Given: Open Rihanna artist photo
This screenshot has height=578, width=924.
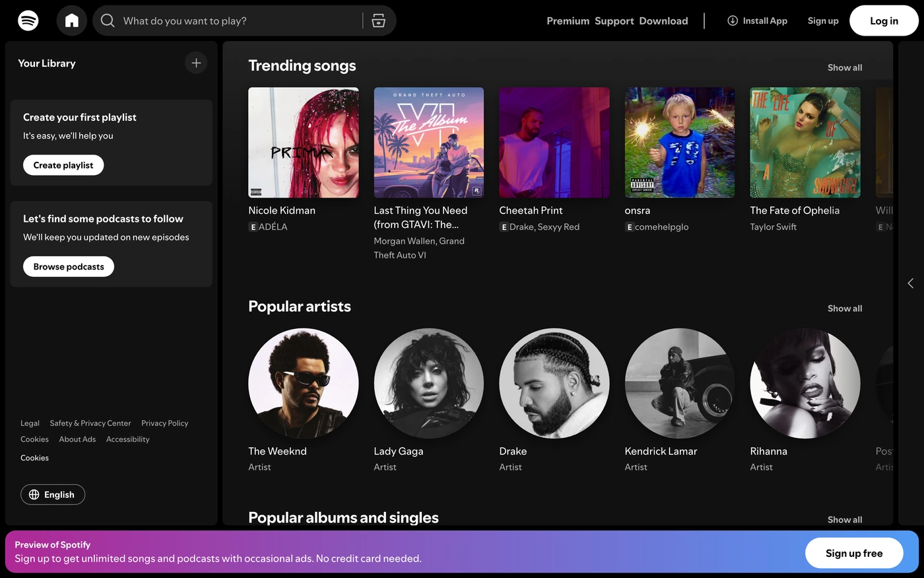Looking at the screenshot, I should [x=805, y=384].
